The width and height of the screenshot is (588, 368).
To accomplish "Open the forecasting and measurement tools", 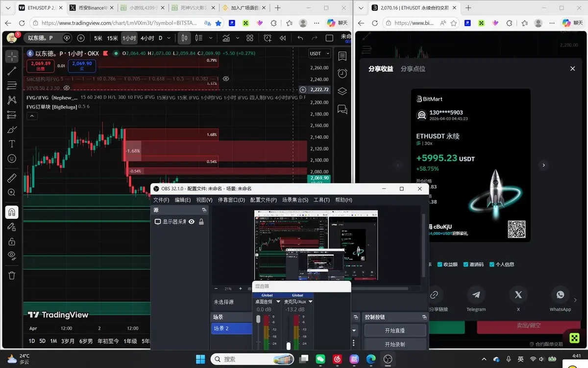I will click(x=12, y=115).
